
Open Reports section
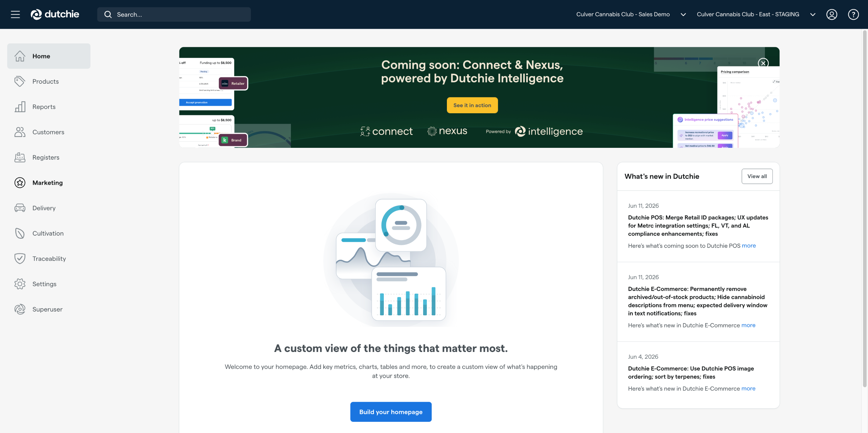click(49, 107)
